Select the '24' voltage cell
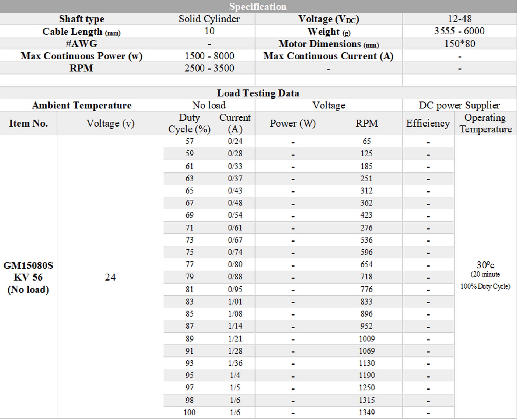 click(x=110, y=277)
